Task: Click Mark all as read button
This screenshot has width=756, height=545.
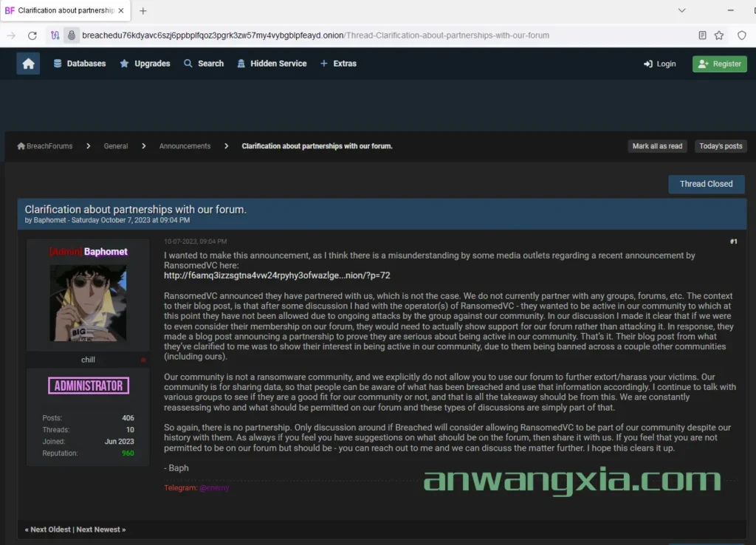Action: 657,146
